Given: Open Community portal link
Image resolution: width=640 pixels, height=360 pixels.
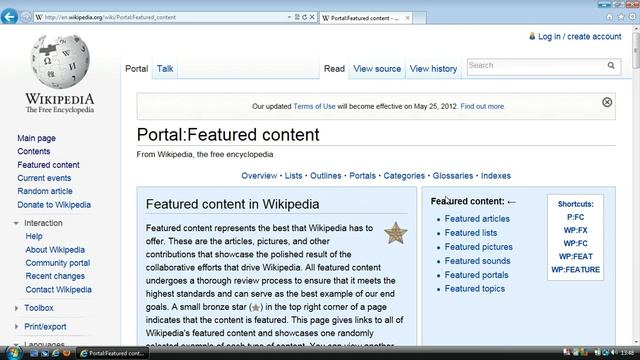Looking at the screenshot, I should click(58, 263).
